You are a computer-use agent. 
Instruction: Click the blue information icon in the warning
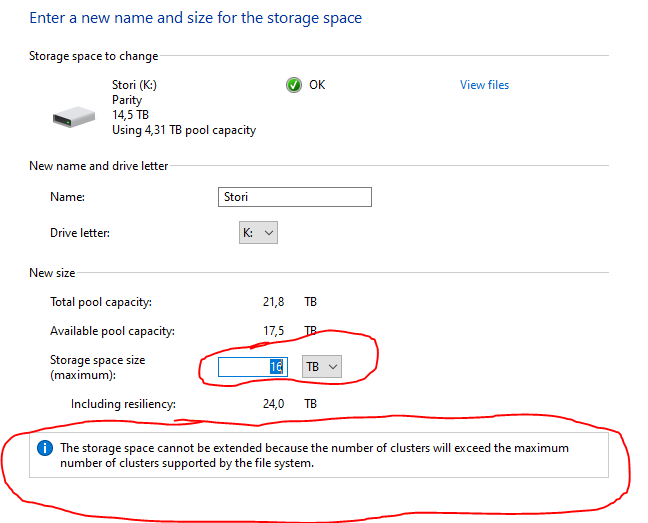(45, 449)
